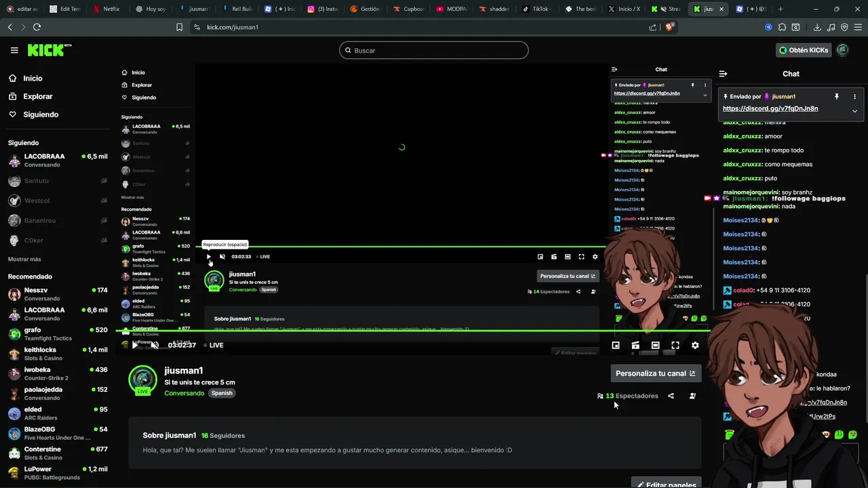Open a new browser tab
The width and height of the screenshot is (868, 488).
[x=781, y=9]
